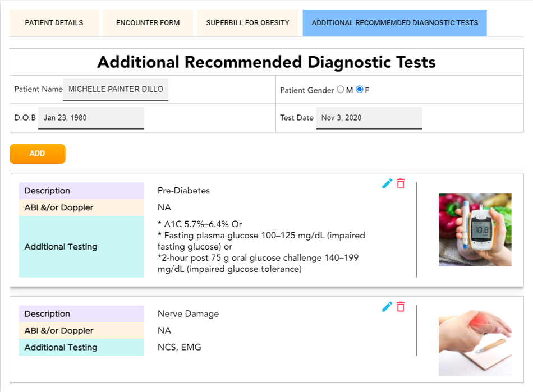
Task: Edit the Pre-Diabetes test entry (pencil icon)
Action: click(x=387, y=183)
